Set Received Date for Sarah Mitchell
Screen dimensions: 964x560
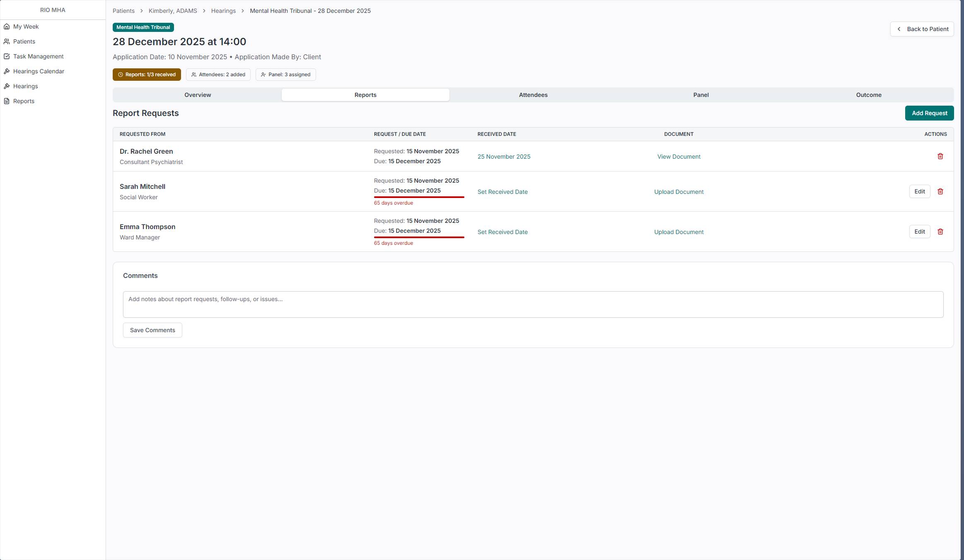tap(503, 192)
